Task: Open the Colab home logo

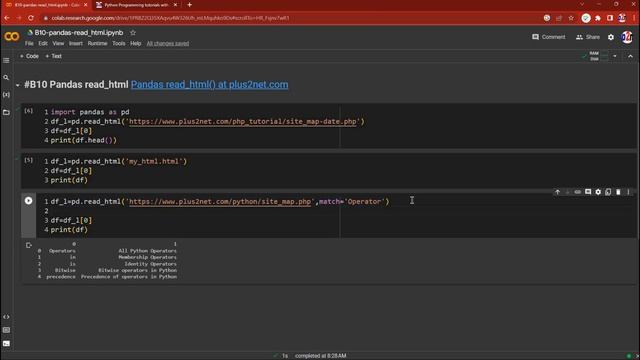Action: (x=11, y=37)
